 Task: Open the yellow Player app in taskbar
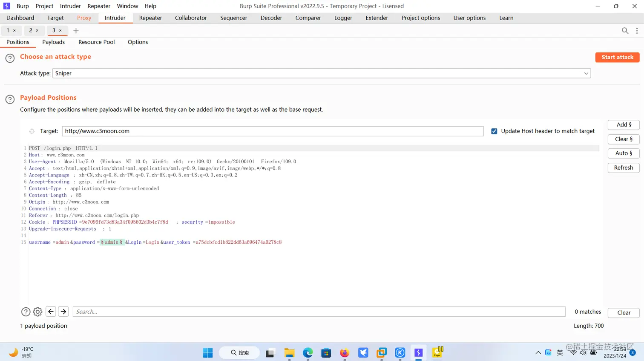pyautogui.click(x=438, y=352)
